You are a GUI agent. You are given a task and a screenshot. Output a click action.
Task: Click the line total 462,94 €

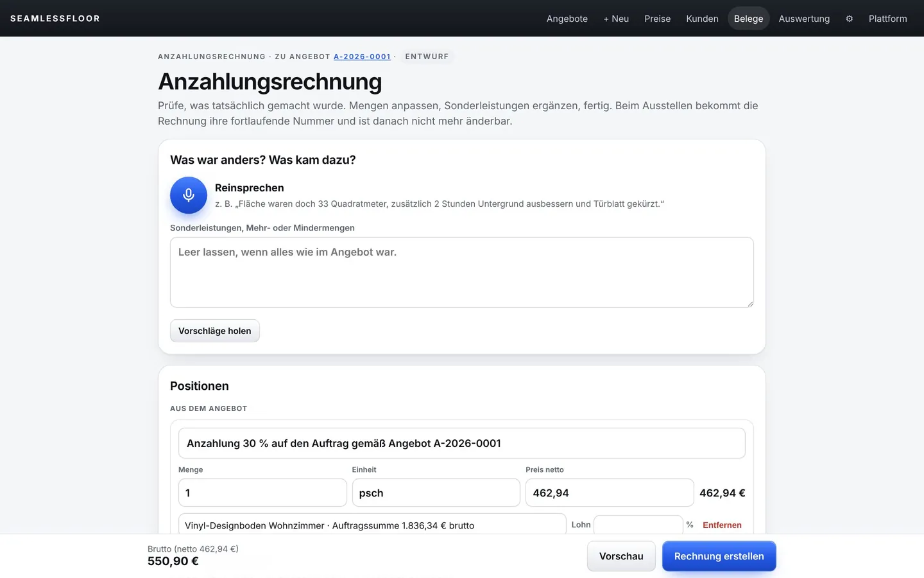click(x=723, y=493)
